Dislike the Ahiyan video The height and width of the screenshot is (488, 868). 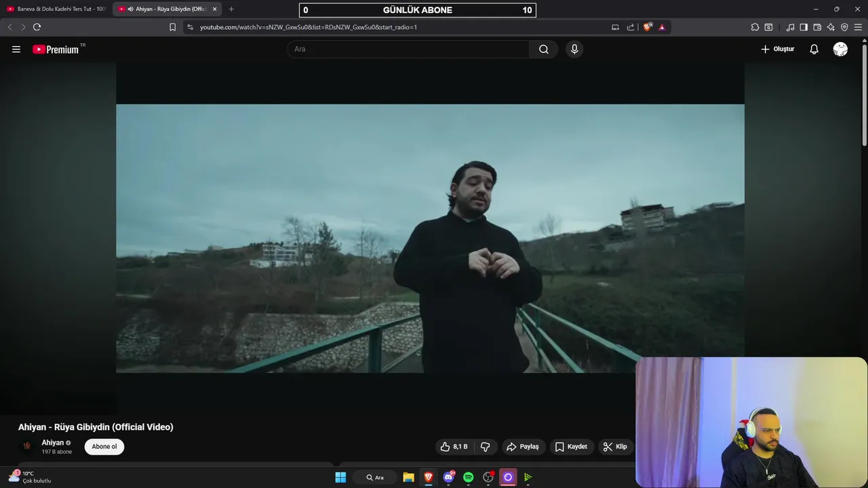486,447
